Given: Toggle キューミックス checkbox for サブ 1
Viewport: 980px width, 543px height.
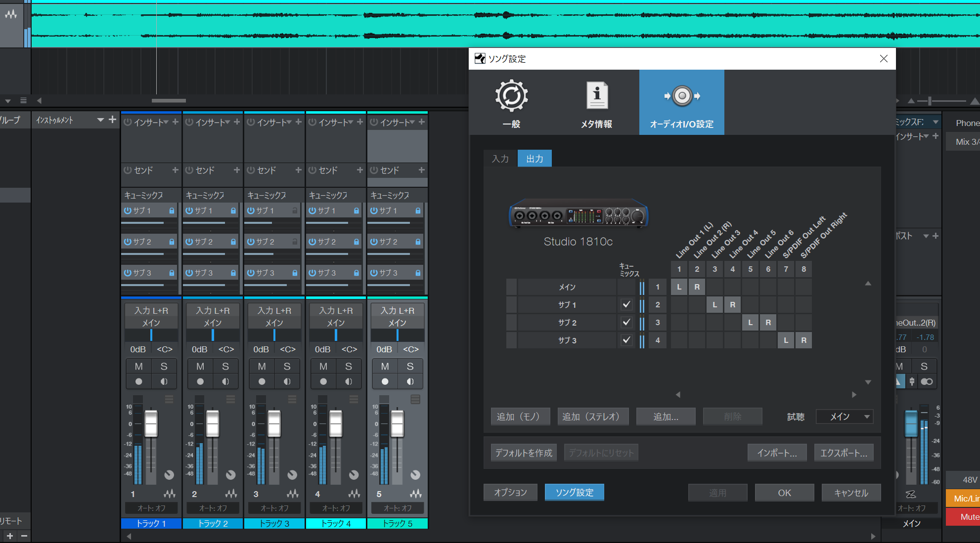Looking at the screenshot, I should click(626, 304).
